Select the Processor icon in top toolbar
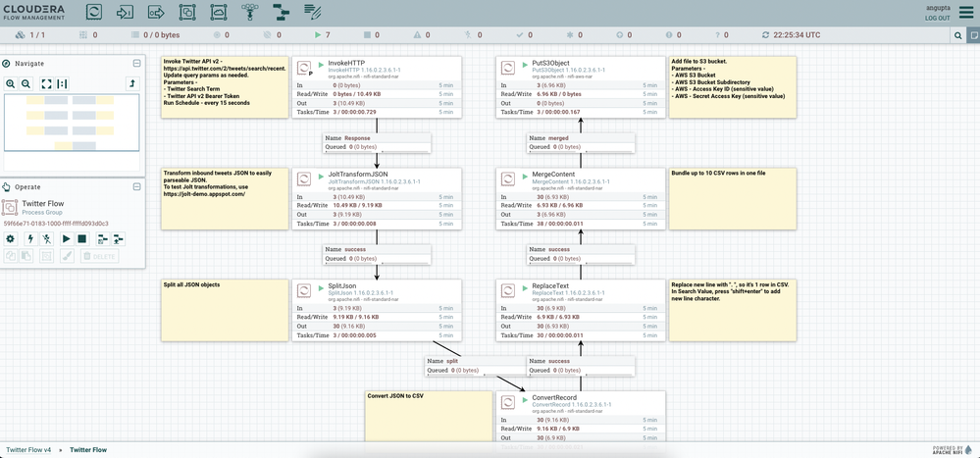 click(94, 11)
